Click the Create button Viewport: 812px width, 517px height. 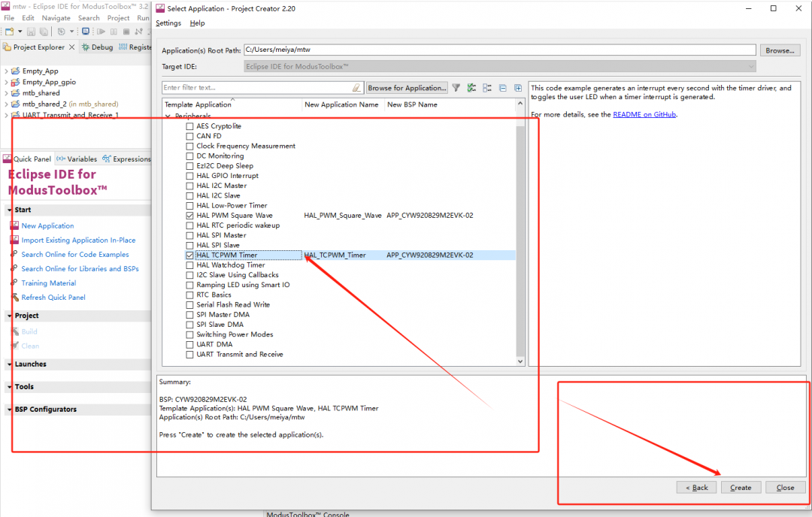point(741,488)
